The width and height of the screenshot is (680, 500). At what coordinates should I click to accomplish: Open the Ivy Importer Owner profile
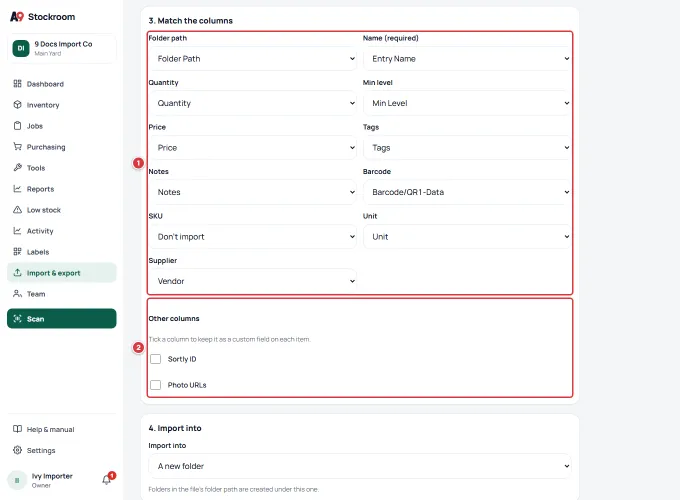[x=52, y=480]
